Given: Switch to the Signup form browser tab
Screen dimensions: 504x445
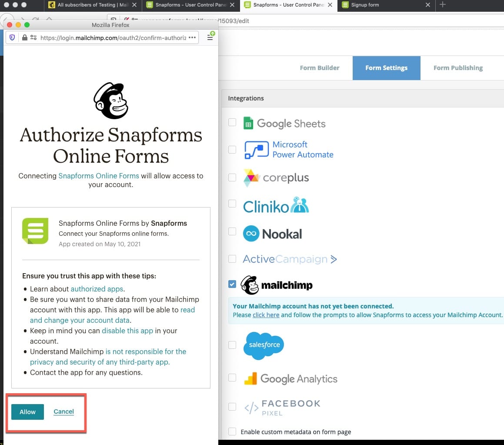Looking at the screenshot, I should tap(386, 5).
